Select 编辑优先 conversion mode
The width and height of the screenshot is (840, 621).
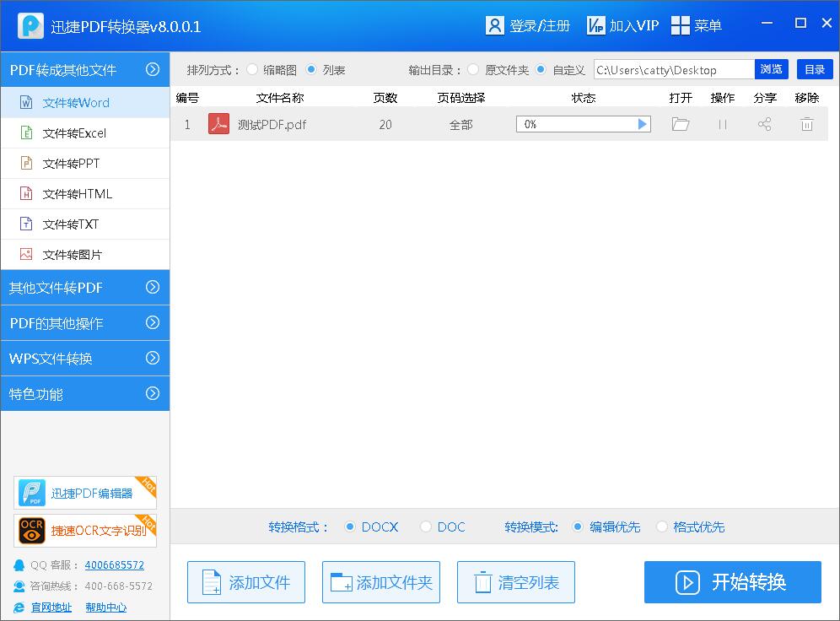(x=578, y=526)
